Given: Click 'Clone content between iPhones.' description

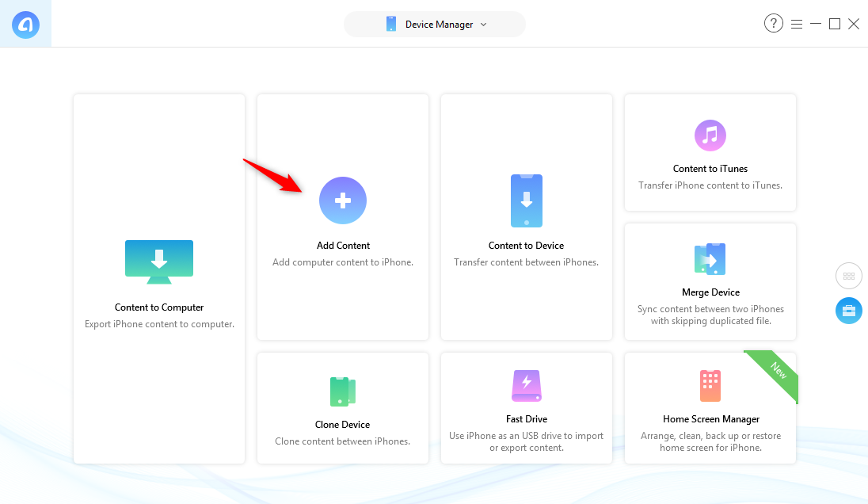Looking at the screenshot, I should click(343, 441).
